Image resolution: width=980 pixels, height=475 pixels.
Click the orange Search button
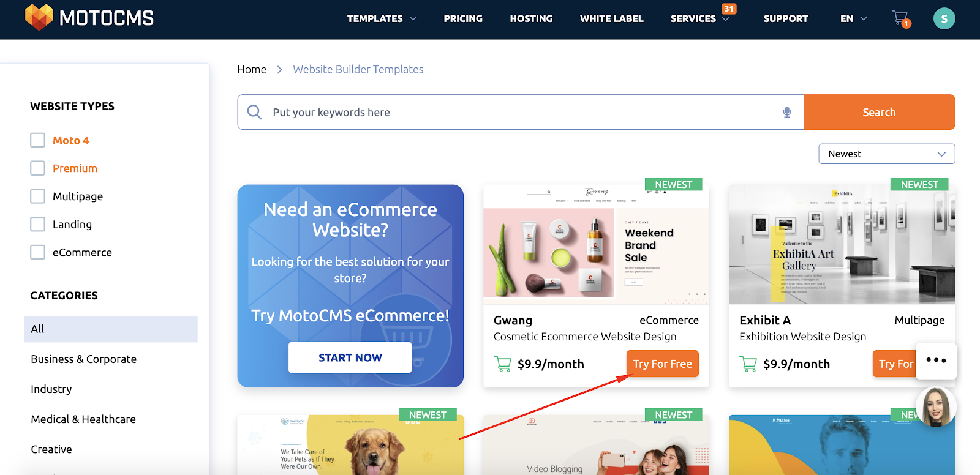pos(879,112)
